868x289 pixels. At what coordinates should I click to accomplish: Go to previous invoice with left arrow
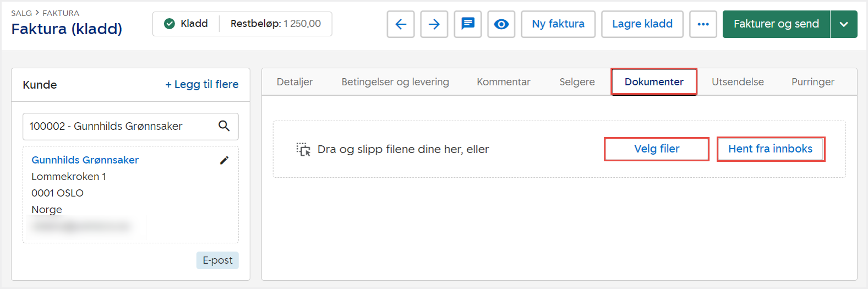tap(400, 24)
